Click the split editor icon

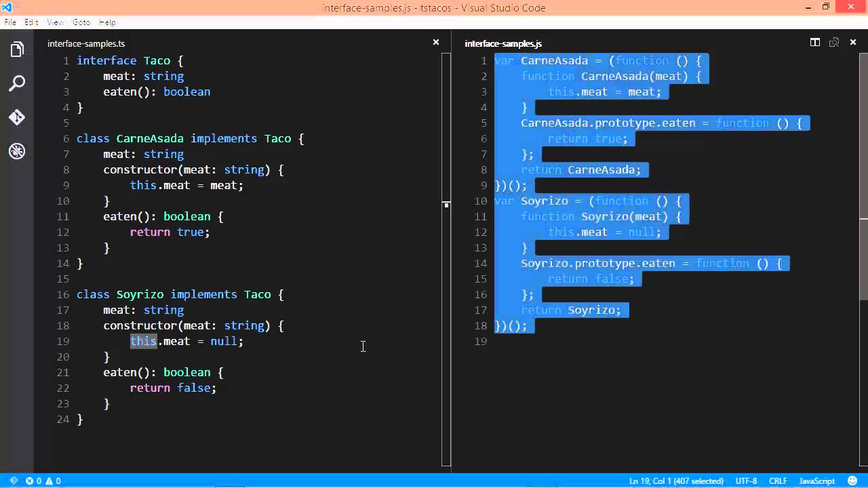815,43
